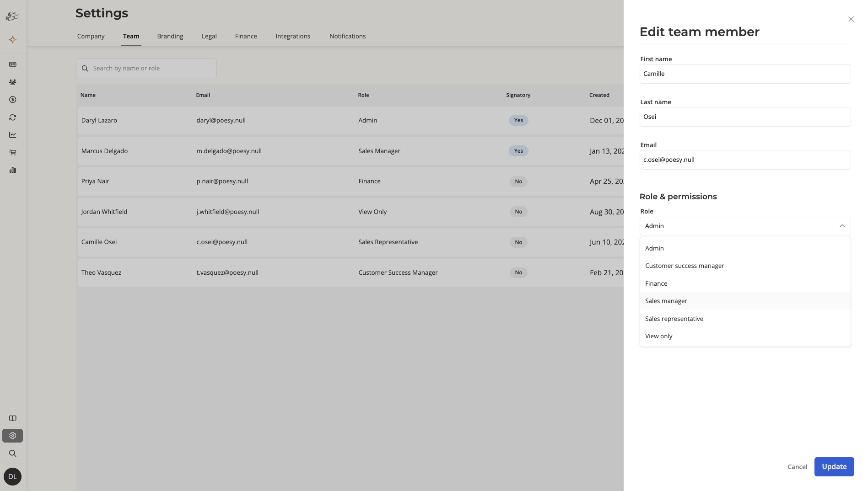Go to the Notifications tab

[x=347, y=36]
